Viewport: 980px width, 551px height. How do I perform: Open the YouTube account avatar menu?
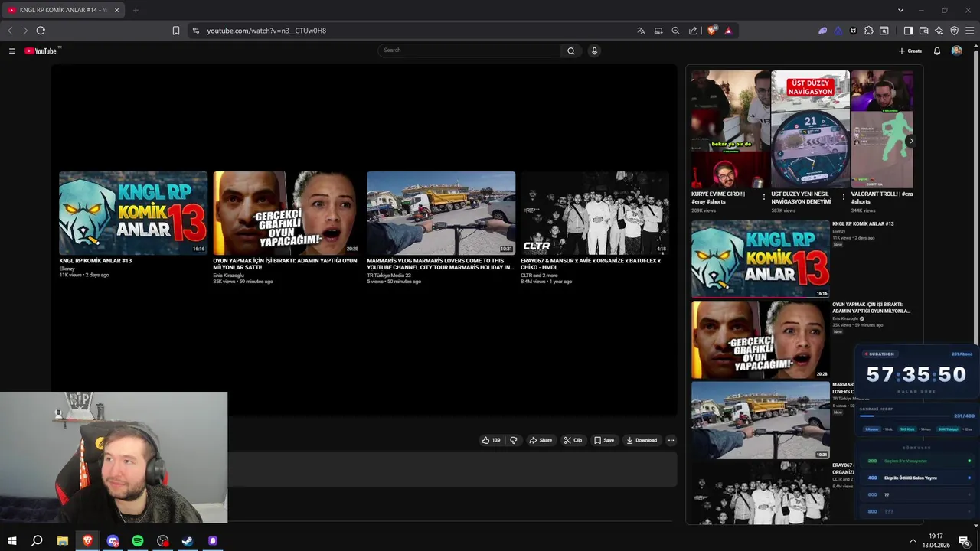tap(956, 51)
